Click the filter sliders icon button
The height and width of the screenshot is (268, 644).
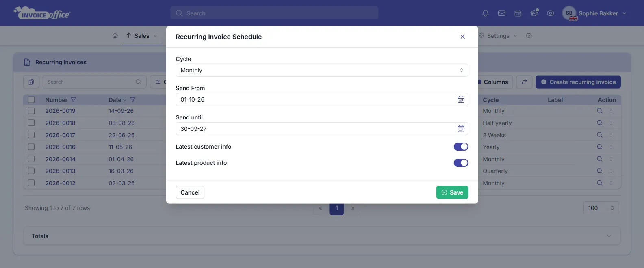point(158,82)
